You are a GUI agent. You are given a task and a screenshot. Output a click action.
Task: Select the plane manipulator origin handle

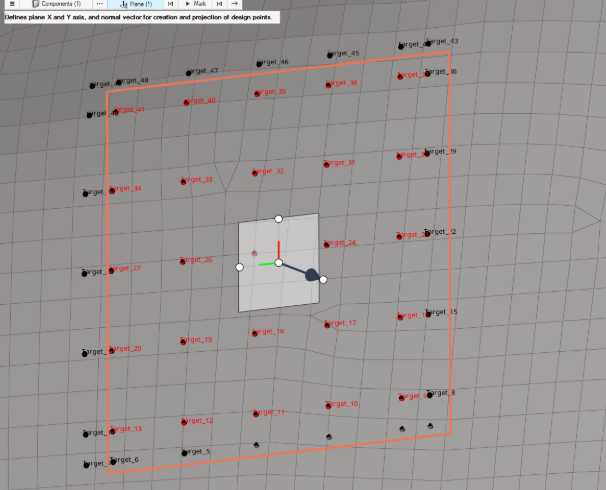[279, 263]
